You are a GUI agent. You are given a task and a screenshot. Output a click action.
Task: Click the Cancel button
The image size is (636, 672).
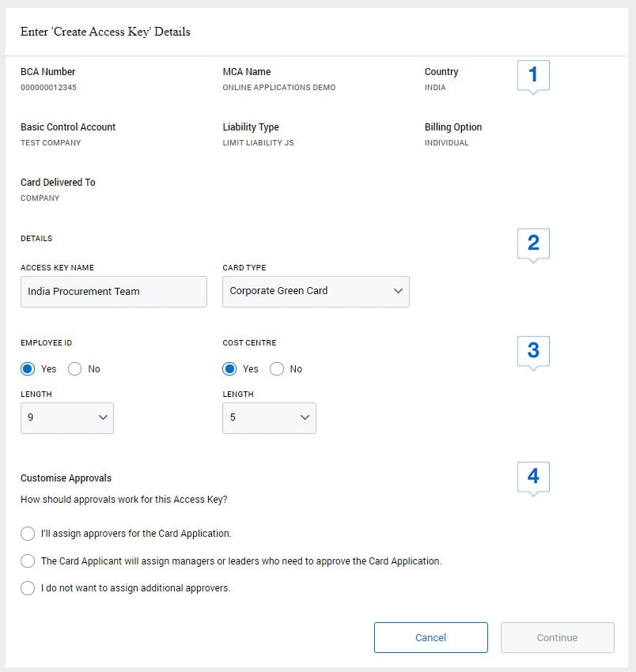[430, 637]
